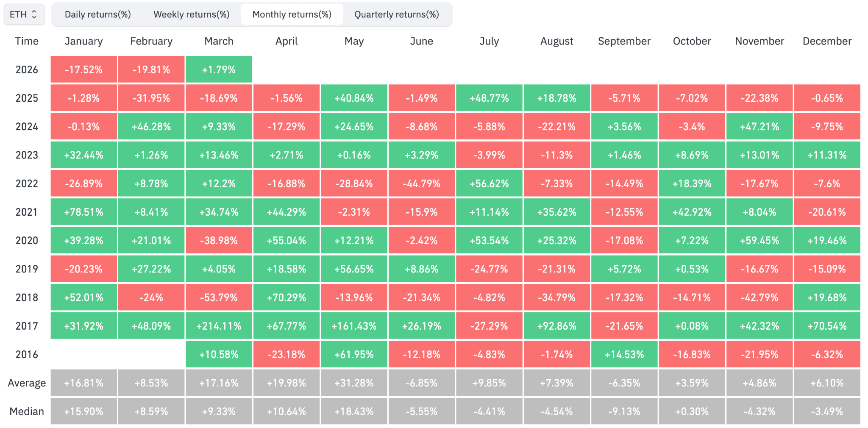Select the April 2018 +70.29% cell
The height and width of the screenshot is (428, 868).
point(287,297)
